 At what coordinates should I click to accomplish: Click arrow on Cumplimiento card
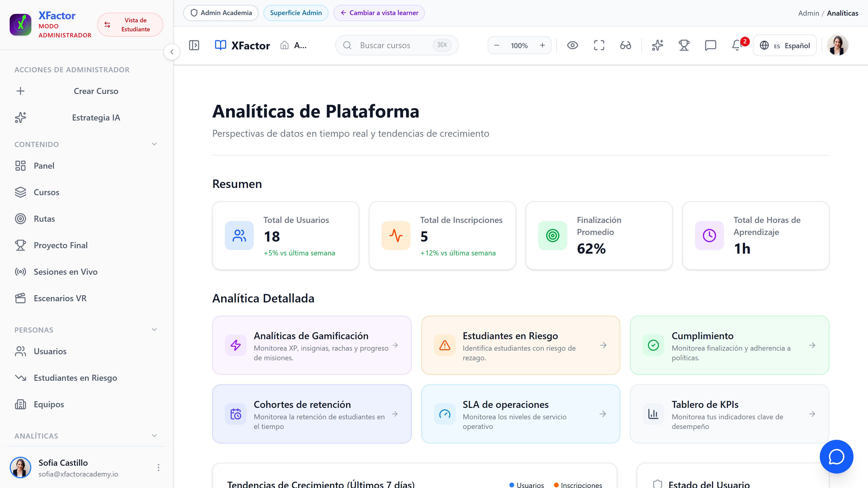click(813, 345)
